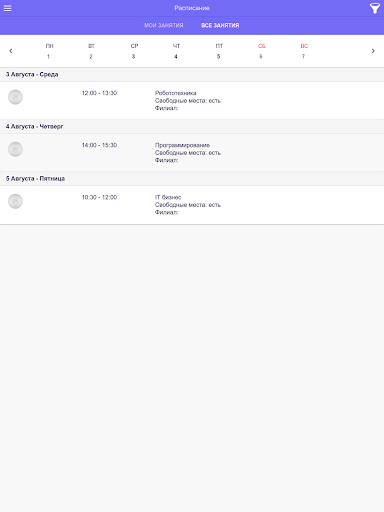Open the hamburger navigation menu

(x=7, y=8)
